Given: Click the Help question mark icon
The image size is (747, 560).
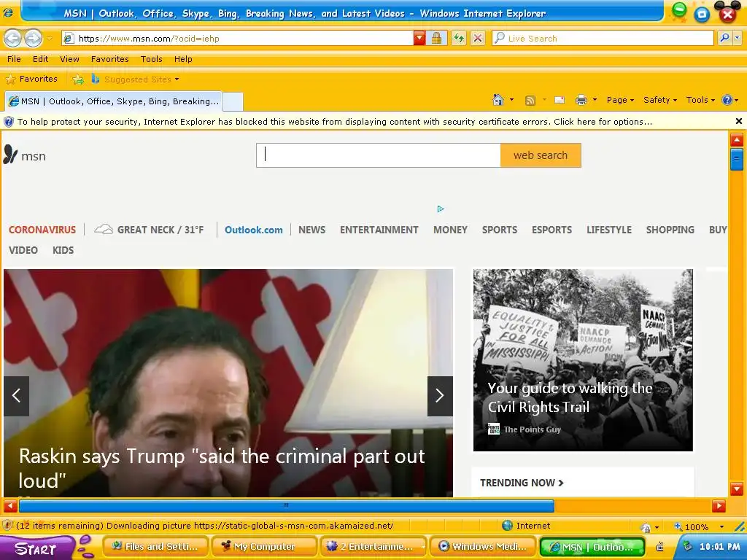Looking at the screenshot, I should (727, 100).
